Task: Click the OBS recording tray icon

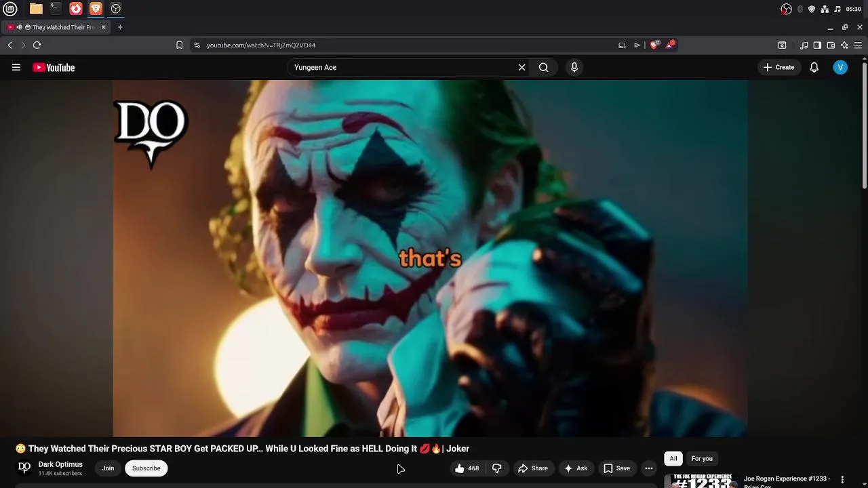Action: pos(786,9)
